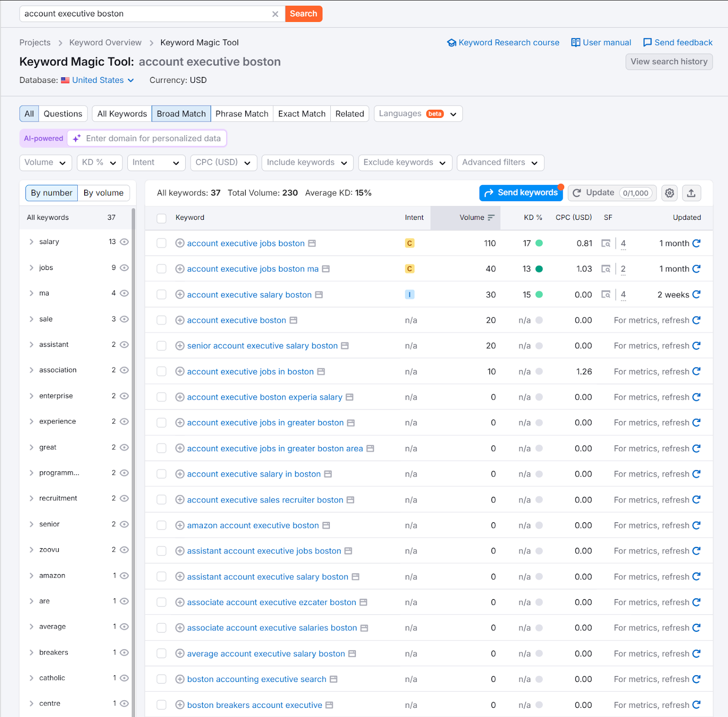Clear the search box with X icon
This screenshot has height=717, width=728.
[275, 14]
